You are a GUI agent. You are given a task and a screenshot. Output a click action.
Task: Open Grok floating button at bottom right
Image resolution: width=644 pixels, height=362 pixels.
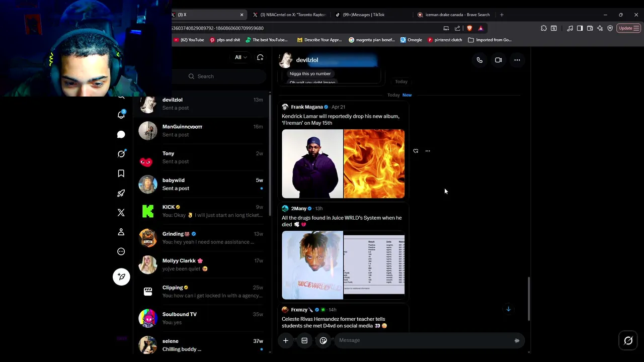(x=628, y=341)
